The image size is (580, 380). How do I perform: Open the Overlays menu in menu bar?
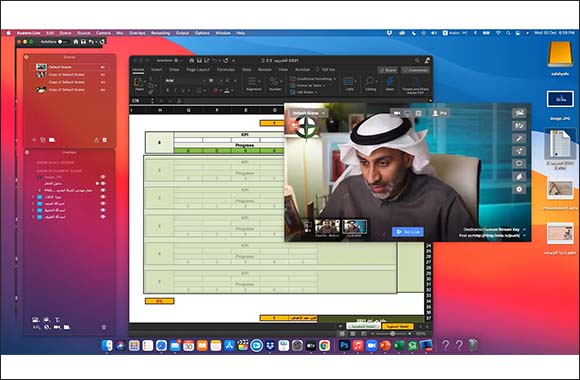tap(137, 33)
